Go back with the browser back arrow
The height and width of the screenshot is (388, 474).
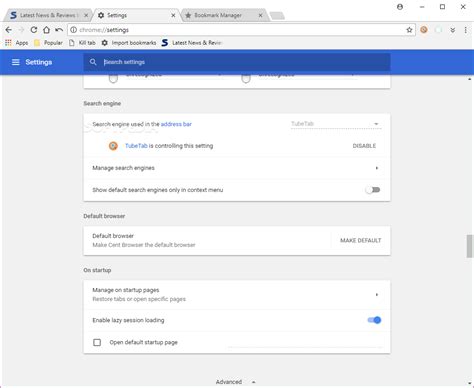click(x=9, y=30)
